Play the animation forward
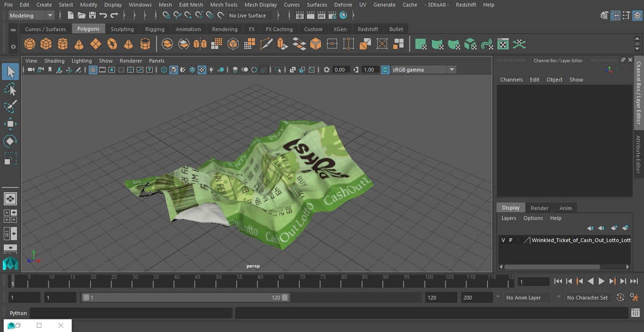Image resolution: width=644 pixels, height=332 pixels. click(602, 281)
